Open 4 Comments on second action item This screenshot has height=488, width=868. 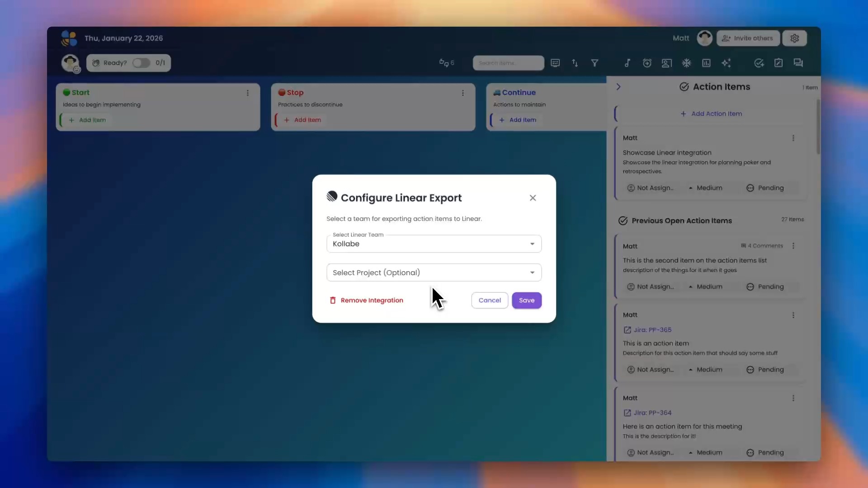pos(762,246)
